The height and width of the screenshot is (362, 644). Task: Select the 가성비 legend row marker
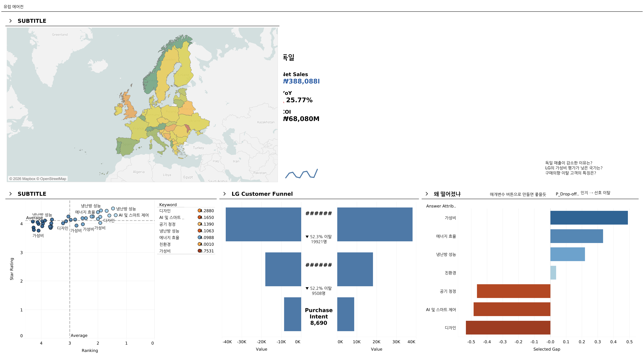(200, 251)
